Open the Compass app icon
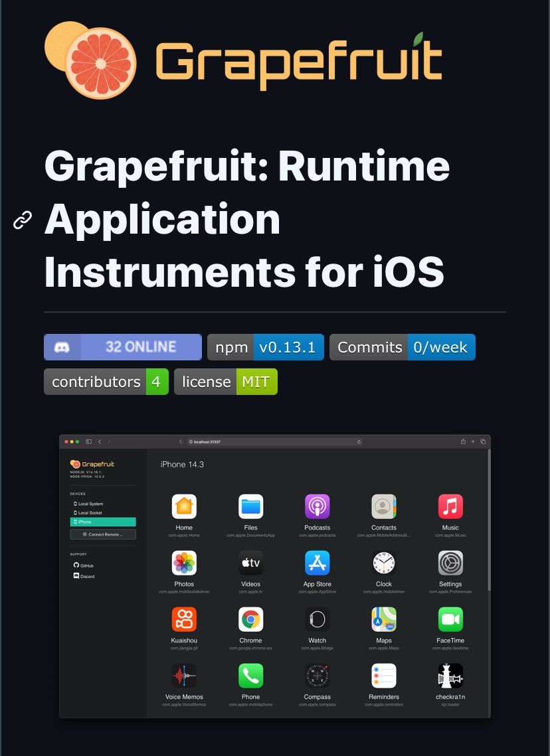This screenshot has width=550, height=756. (x=317, y=676)
